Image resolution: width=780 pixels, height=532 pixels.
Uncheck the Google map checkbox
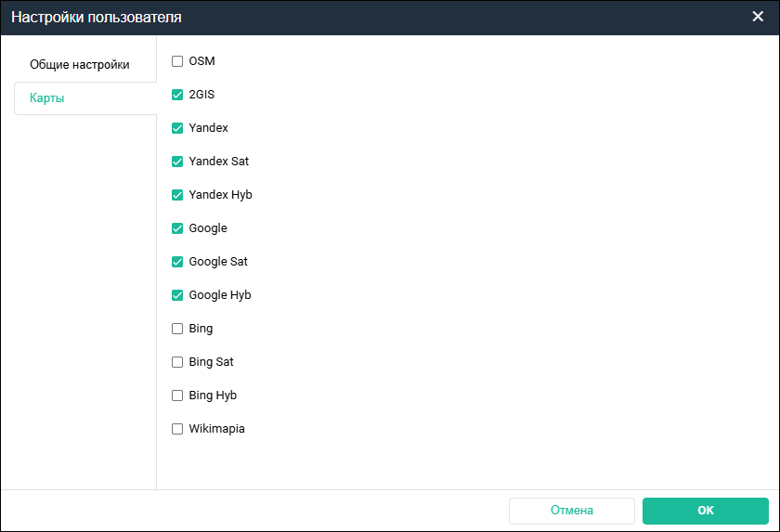(x=177, y=228)
